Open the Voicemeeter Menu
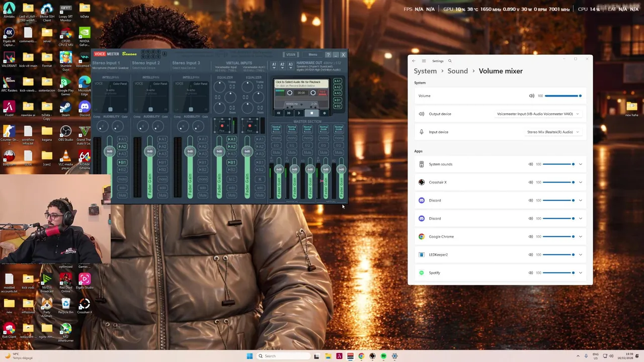 [x=312, y=54]
